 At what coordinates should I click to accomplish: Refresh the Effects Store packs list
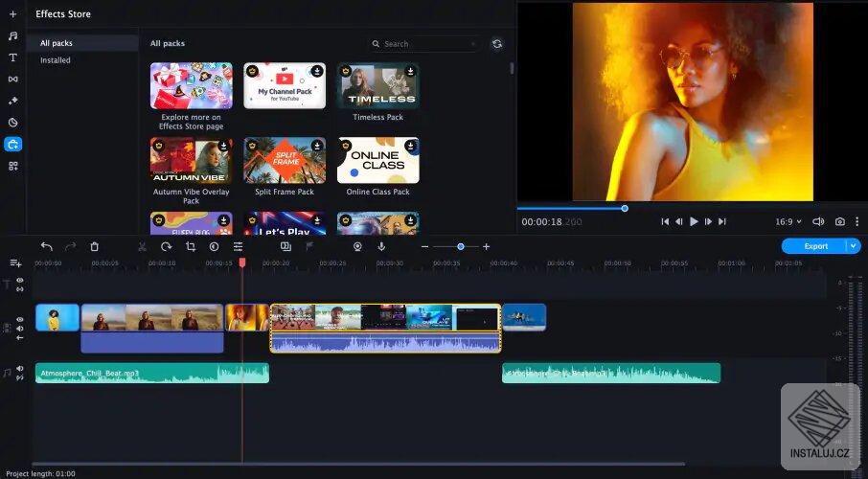(x=497, y=44)
